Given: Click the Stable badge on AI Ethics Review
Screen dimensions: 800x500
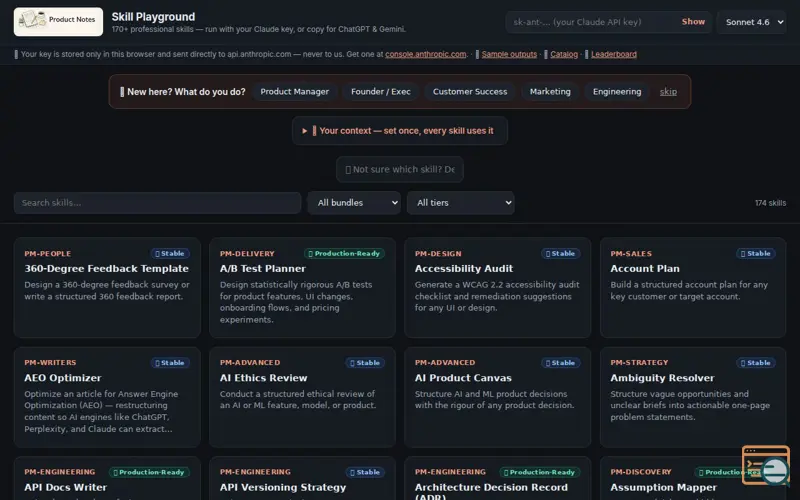Looking at the screenshot, I should [x=365, y=363].
